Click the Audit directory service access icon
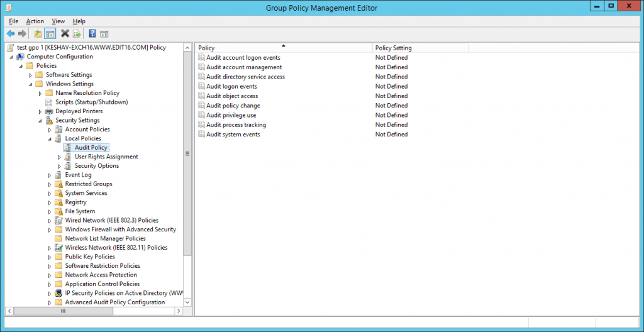Viewport: 644px width, 332px height. click(x=201, y=77)
